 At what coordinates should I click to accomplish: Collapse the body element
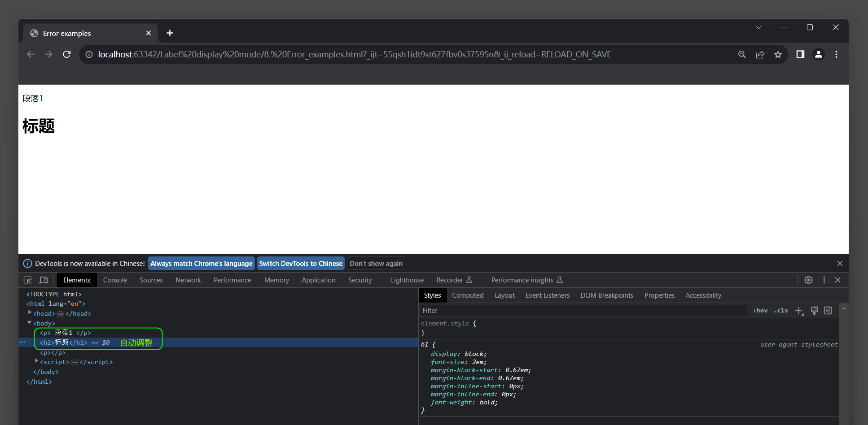30,323
